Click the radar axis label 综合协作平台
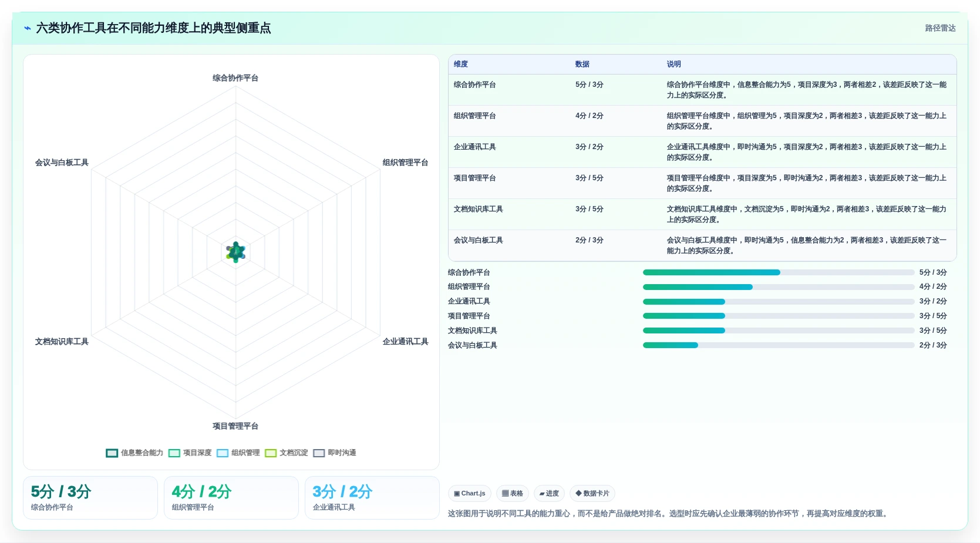This screenshot has width=980, height=543. (235, 78)
